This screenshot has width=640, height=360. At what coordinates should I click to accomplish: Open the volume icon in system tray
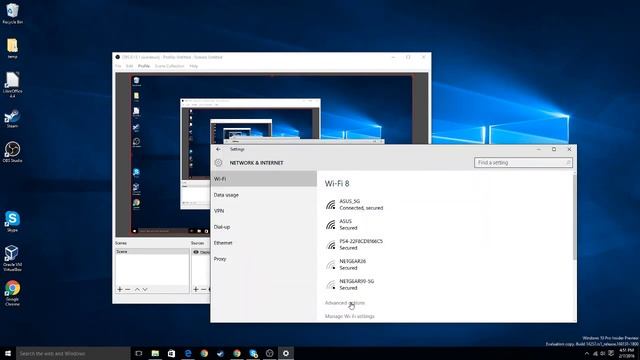click(603, 353)
